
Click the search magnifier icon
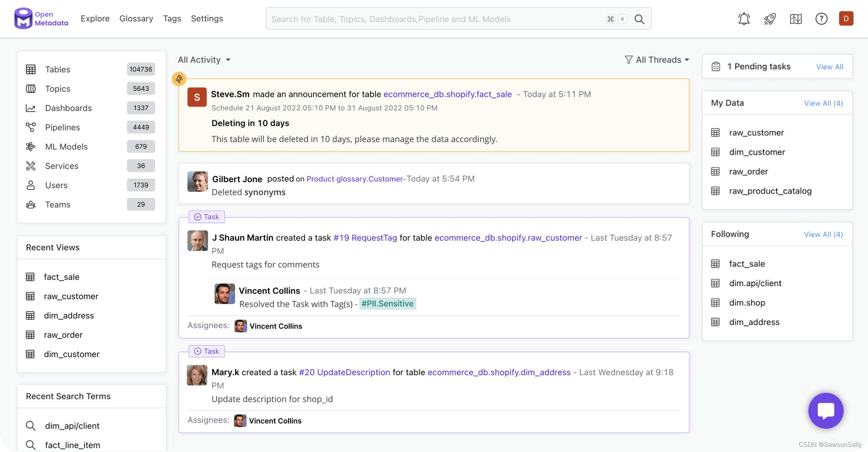tap(639, 19)
